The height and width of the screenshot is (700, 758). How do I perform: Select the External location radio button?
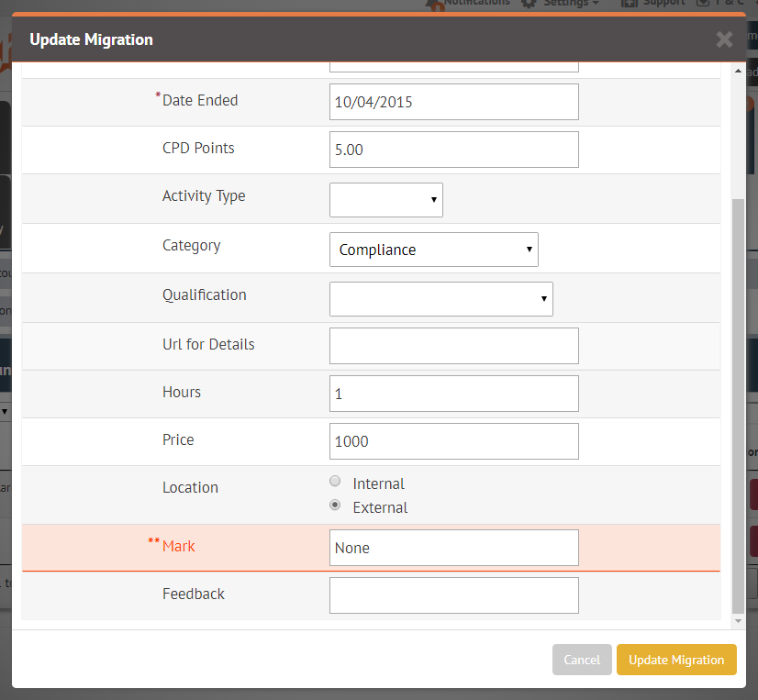pyautogui.click(x=335, y=506)
